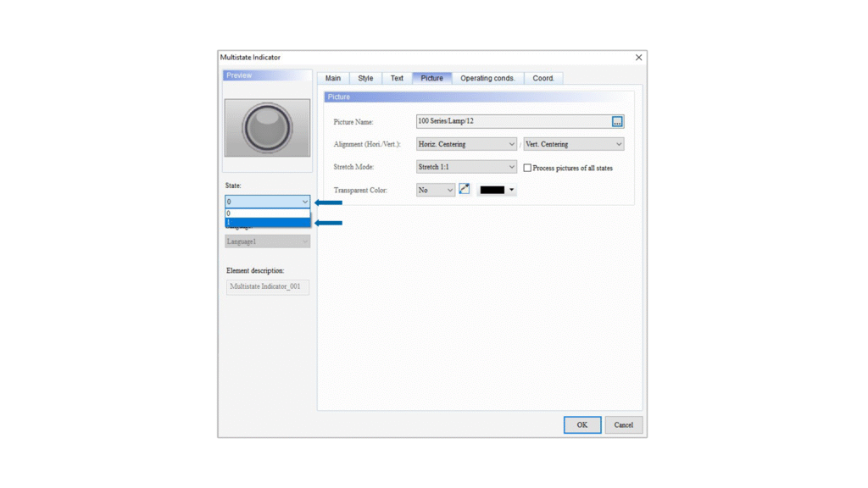Screen dimensions: 868x488
Task: Open the State dropdown
Action: (268, 202)
